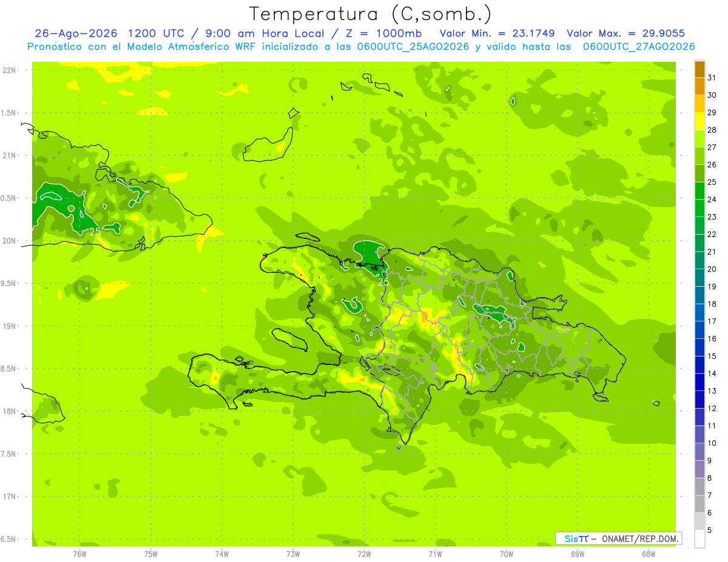The image size is (728, 562).
Task: Click colorbar value "27"
Action: coord(712,147)
